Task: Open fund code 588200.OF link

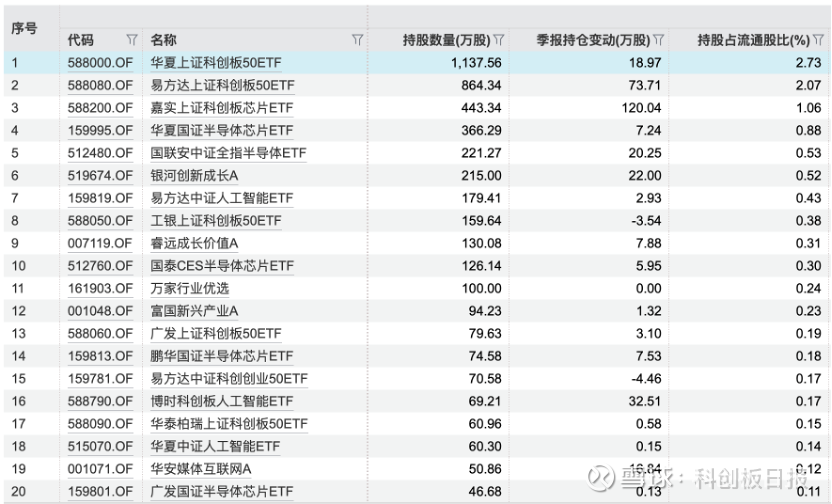Action: pos(100,108)
